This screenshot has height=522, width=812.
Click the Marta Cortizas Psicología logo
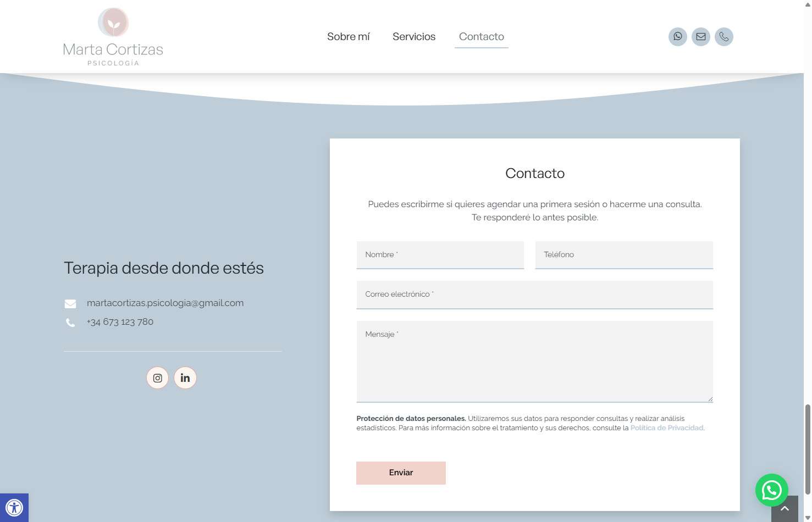pos(113,37)
